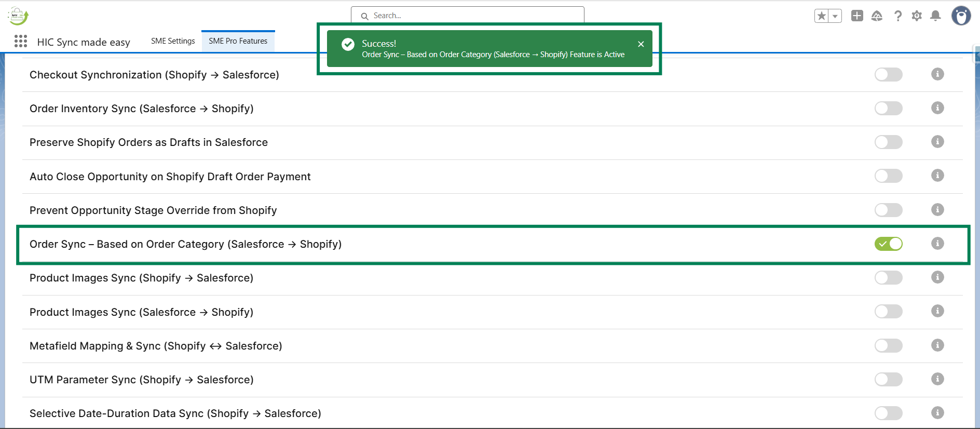Viewport: 980px width, 429px height.
Task: Show info for Checkout Synchronization feature
Action: (937, 74)
